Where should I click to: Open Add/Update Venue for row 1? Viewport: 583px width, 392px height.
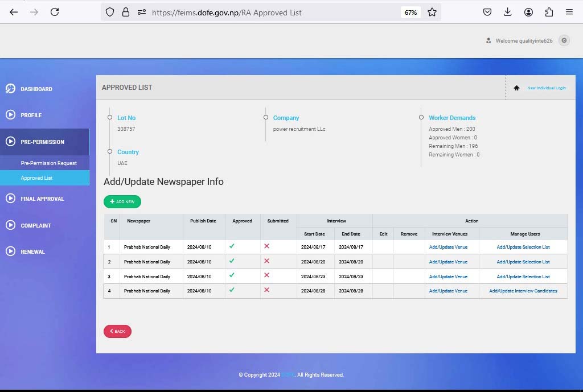(x=448, y=247)
